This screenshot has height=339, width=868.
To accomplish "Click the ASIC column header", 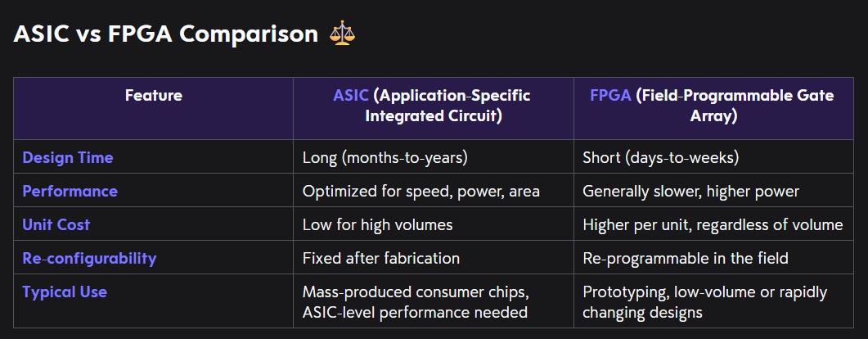I will pyautogui.click(x=431, y=106).
